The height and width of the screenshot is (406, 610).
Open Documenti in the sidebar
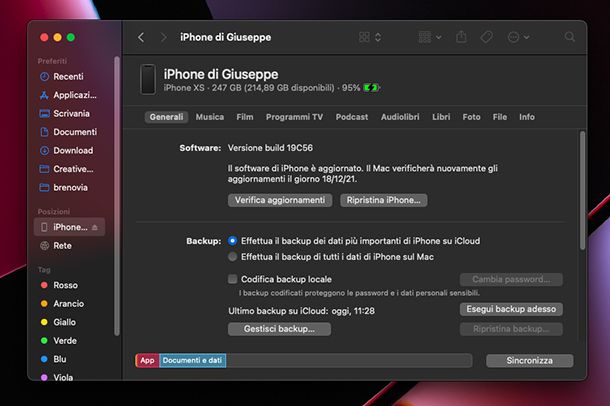pos(69,132)
